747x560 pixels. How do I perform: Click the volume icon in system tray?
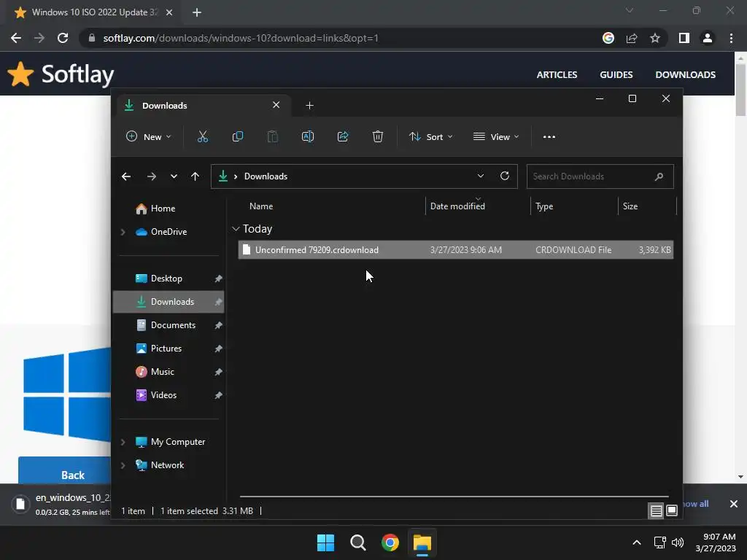coord(678,542)
